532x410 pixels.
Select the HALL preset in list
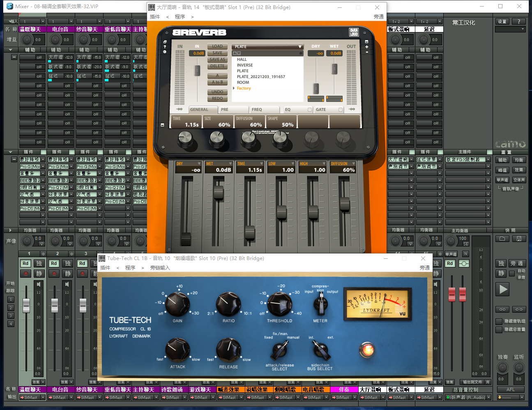pyautogui.click(x=242, y=60)
